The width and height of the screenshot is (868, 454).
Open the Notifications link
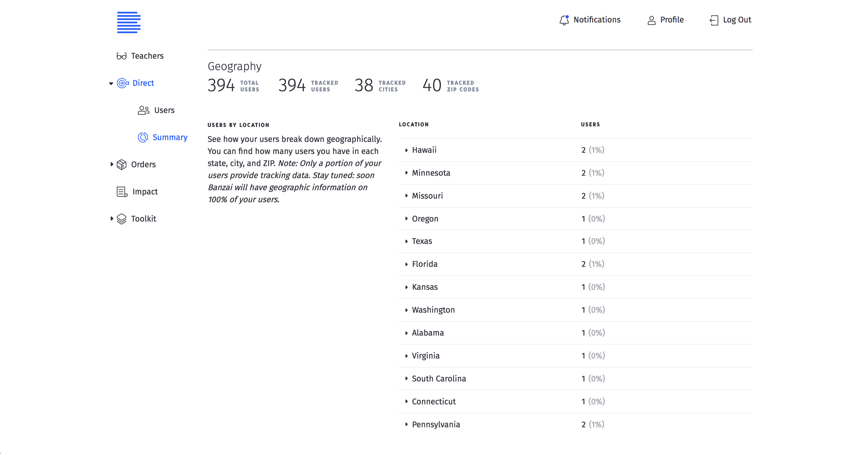[597, 20]
